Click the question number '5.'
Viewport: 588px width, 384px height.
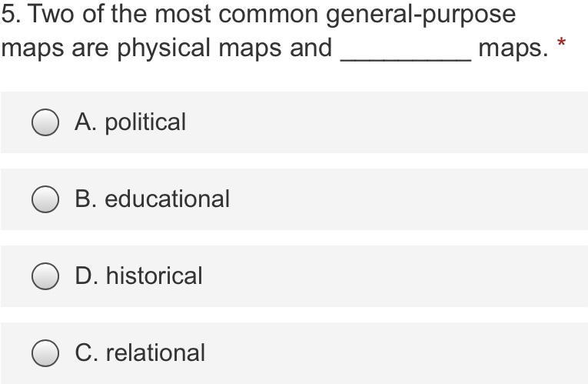11,14
